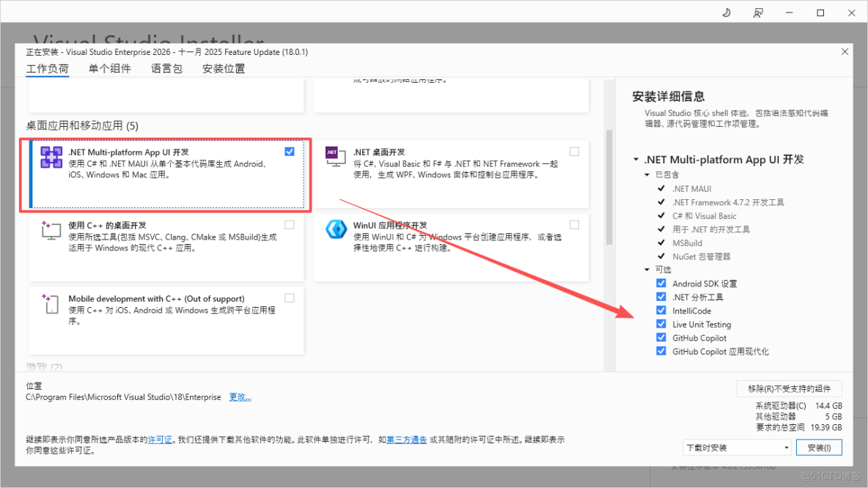The image size is (868, 488).
Task: Click the .NET 桌面开发 icon
Action: tap(335, 156)
